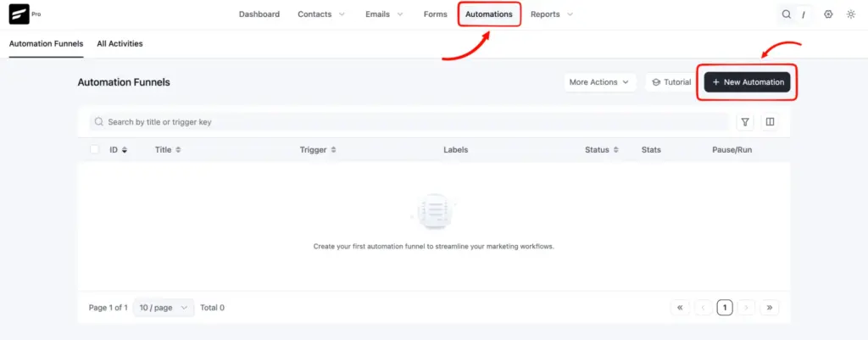868x340 pixels.
Task: Toggle the light/dark mode sun icon
Action: (851, 14)
